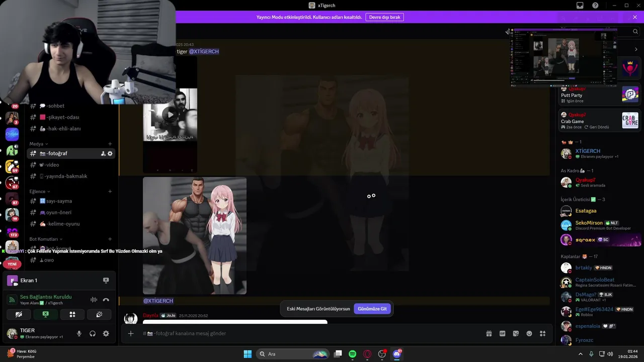This screenshot has height=362, width=644.
Task: Dismiss the Yayıncı Modu purple banner
Action: point(635,17)
